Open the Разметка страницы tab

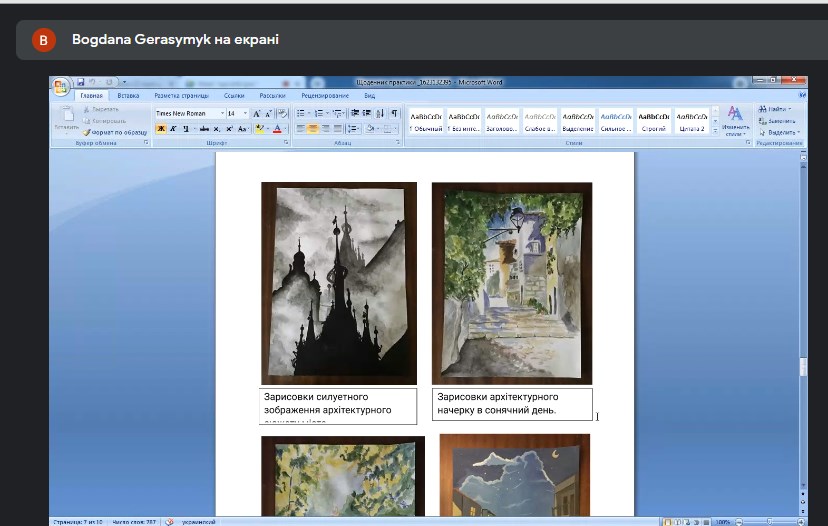pyautogui.click(x=182, y=96)
